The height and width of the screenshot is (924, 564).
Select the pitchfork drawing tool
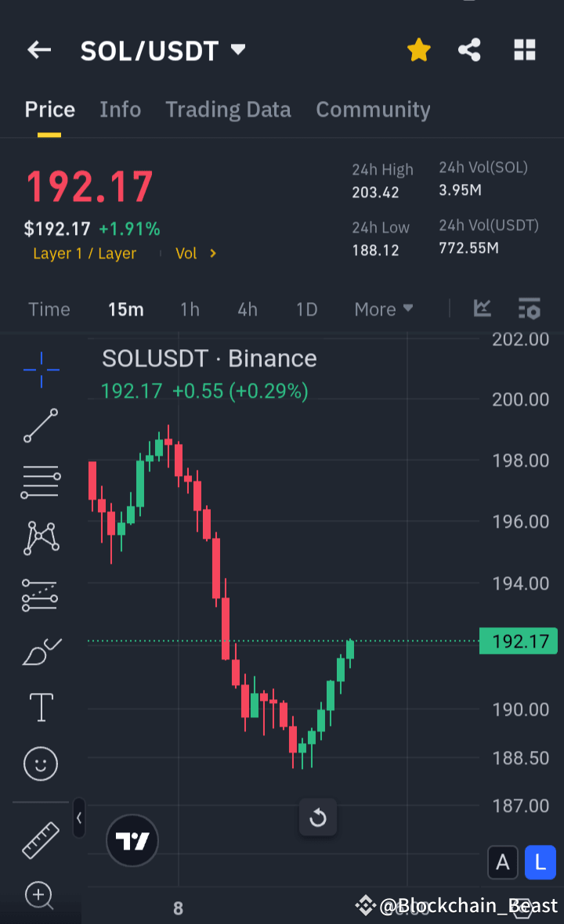[x=41, y=537]
